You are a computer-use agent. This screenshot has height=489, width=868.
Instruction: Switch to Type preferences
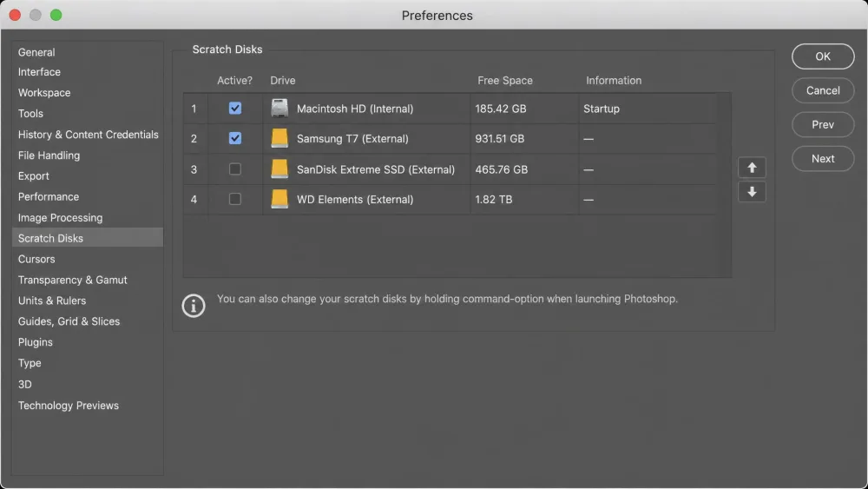(30, 363)
